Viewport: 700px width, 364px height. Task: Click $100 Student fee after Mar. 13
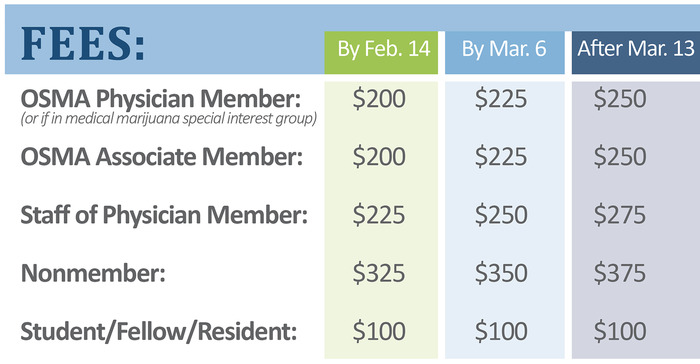pyautogui.click(x=620, y=331)
